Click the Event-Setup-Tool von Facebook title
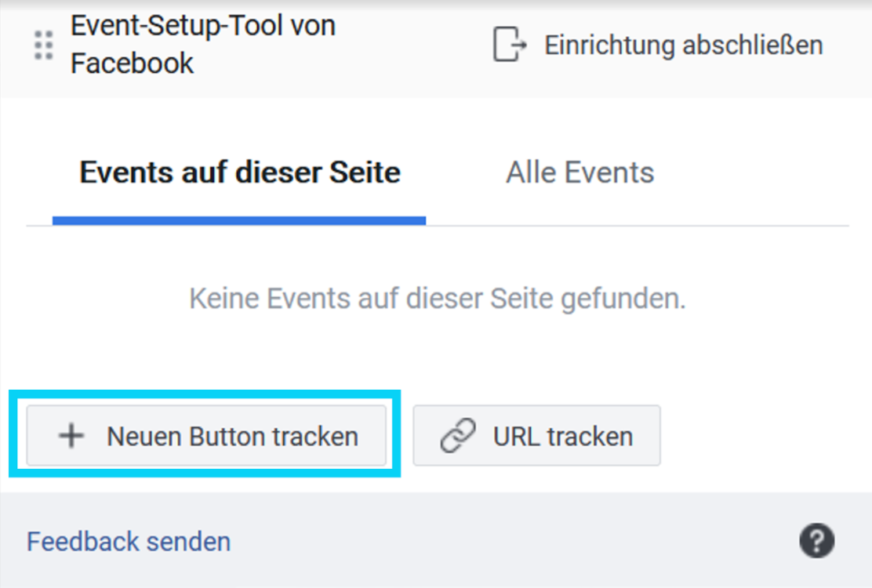Viewport: 872px width, 588px height. 203,44
